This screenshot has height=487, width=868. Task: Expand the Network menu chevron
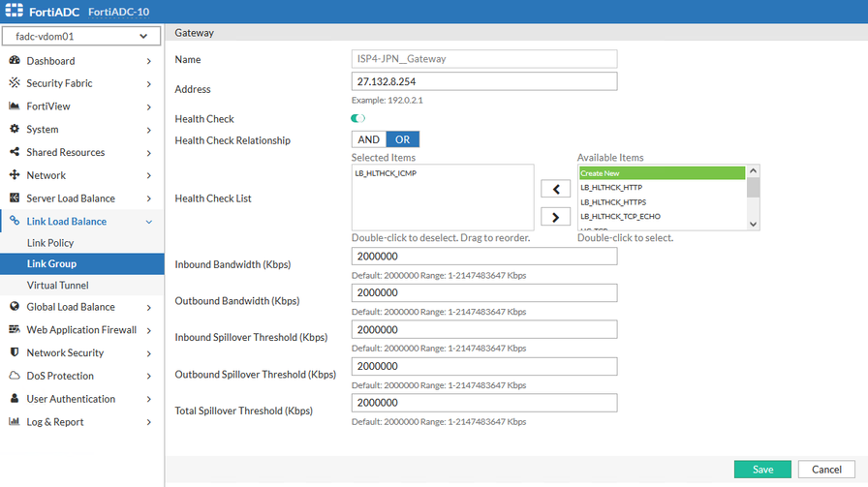click(x=148, y=175)
